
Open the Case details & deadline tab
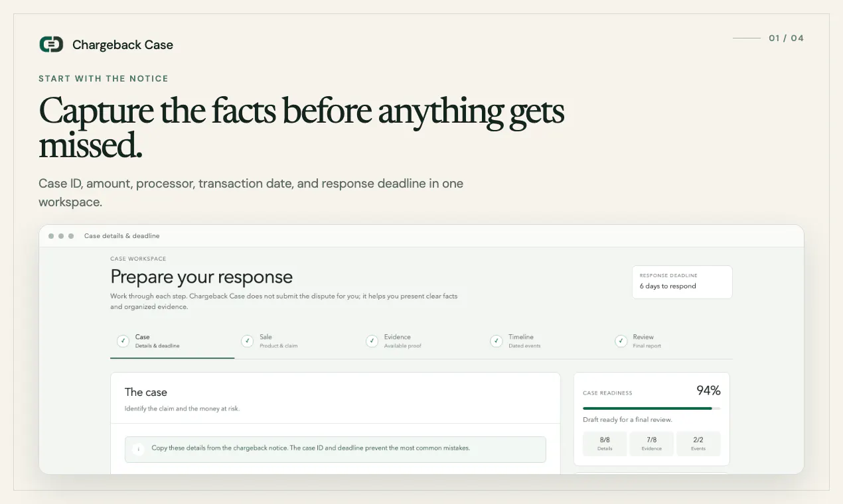(173, 341)
